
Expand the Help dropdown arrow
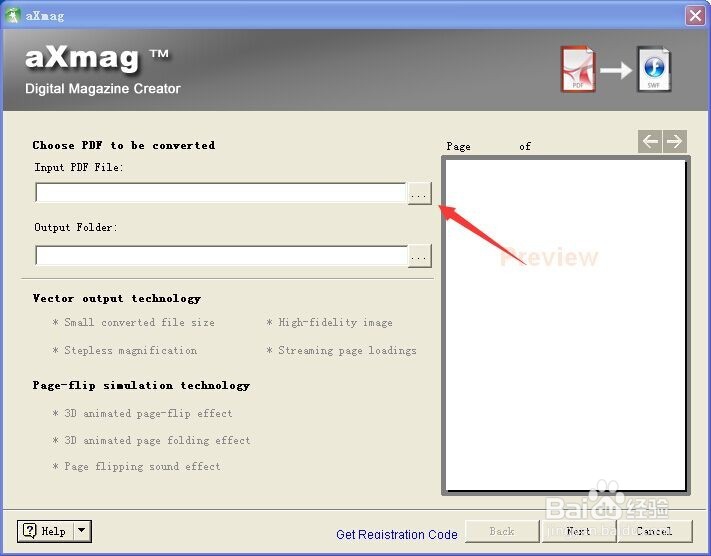click(x=82, y=531)
